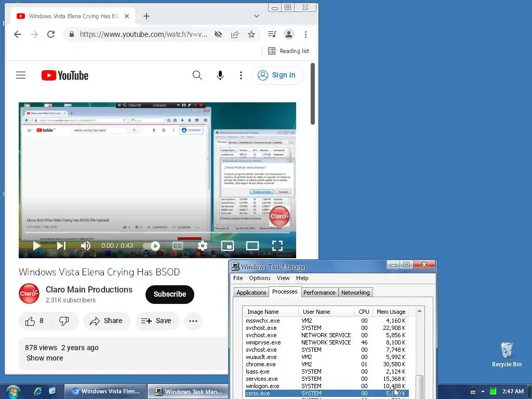Open the YouTube hamburger guide menu
532x399 pixels.
(21, 75)
